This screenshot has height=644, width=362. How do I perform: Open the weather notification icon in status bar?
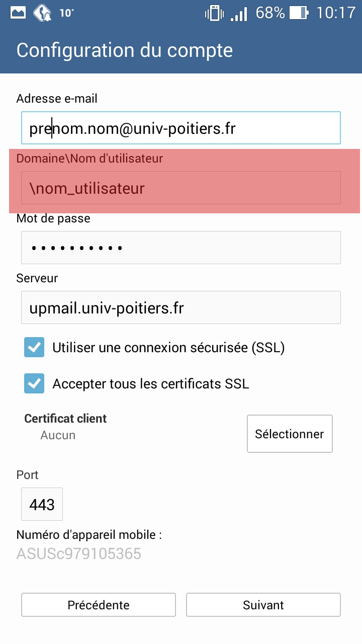coord(42,13)
